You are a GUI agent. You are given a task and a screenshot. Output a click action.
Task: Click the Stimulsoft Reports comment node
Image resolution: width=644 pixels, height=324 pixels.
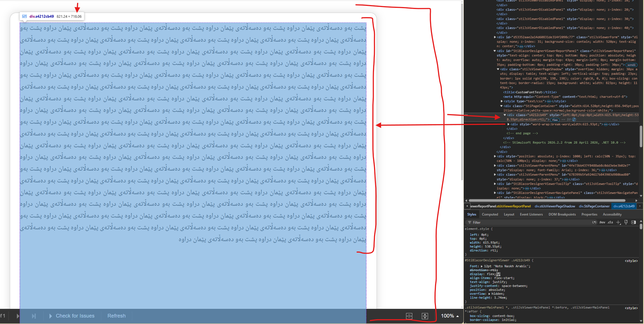[x=564, y=142]
